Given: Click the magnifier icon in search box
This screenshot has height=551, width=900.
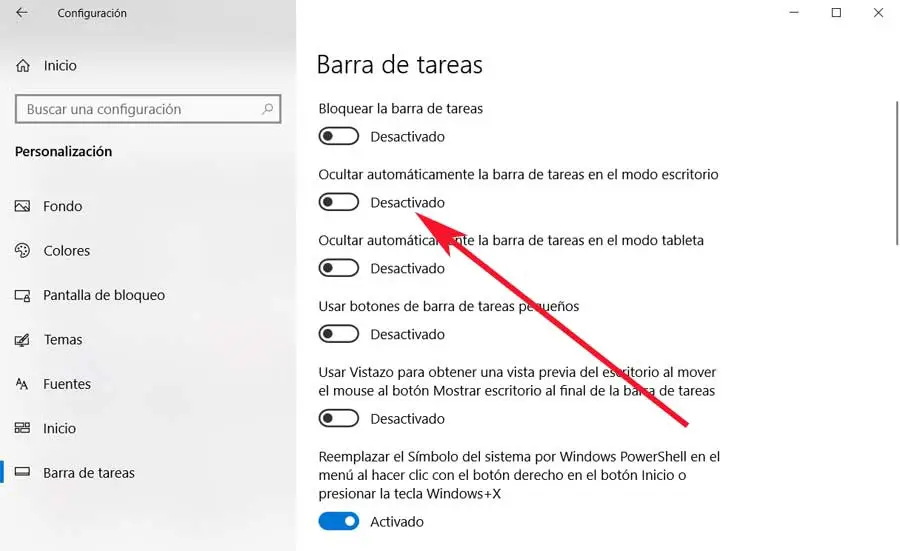Looking at the screenshot, I should 267,108.
